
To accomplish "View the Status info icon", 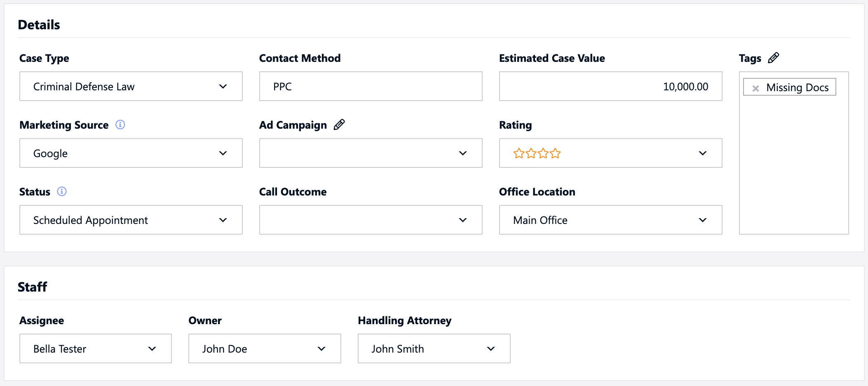I will [x=61, y=191].
